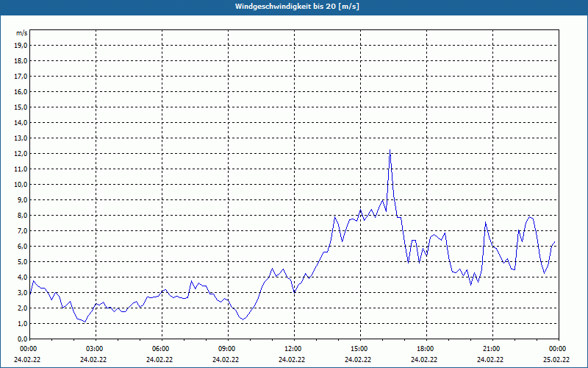Screen dimensions: 588x368
Task: Click the 16,0 y-axis label
Action: (x=21, y=91)
